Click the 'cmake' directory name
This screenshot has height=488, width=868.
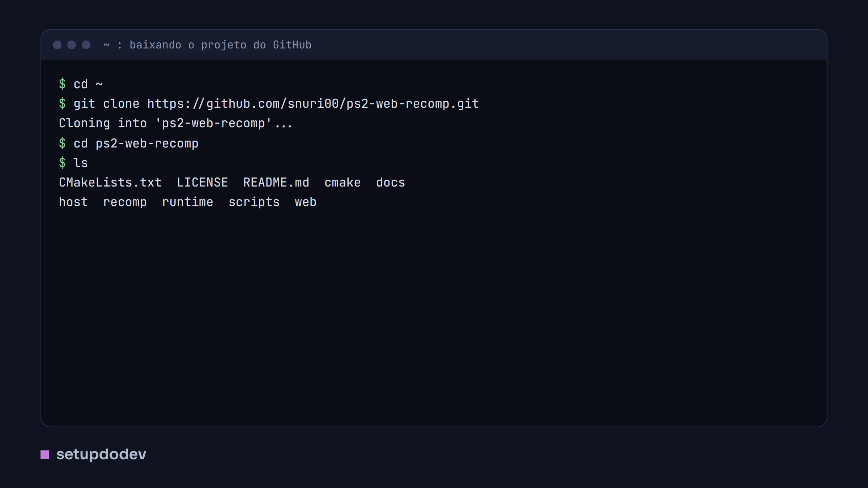[x=342, y=183]
